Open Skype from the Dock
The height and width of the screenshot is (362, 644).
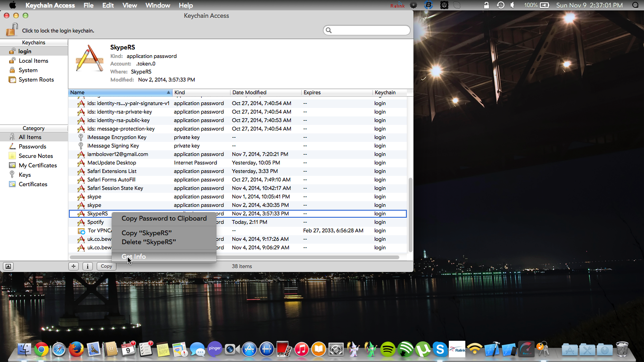tap(440, 349)
